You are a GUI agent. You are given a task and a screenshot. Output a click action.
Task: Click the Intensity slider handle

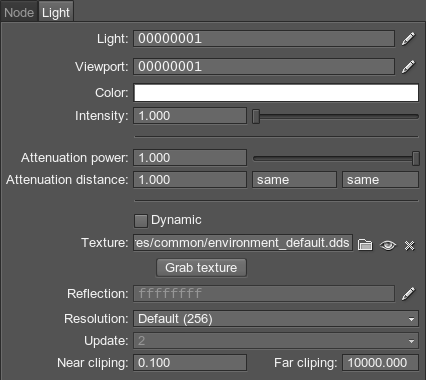tap(256, 116)
